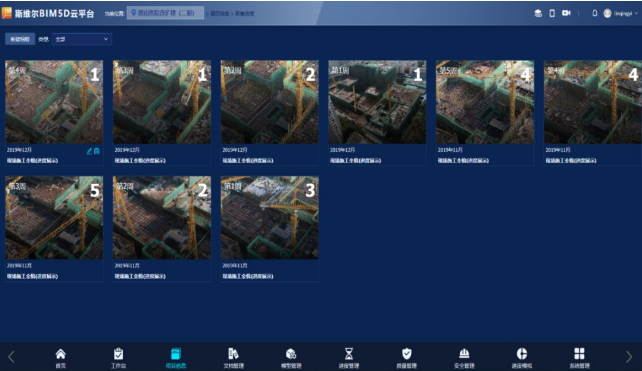Click the edit pencil icon on December week 4 card

(89, 151)
